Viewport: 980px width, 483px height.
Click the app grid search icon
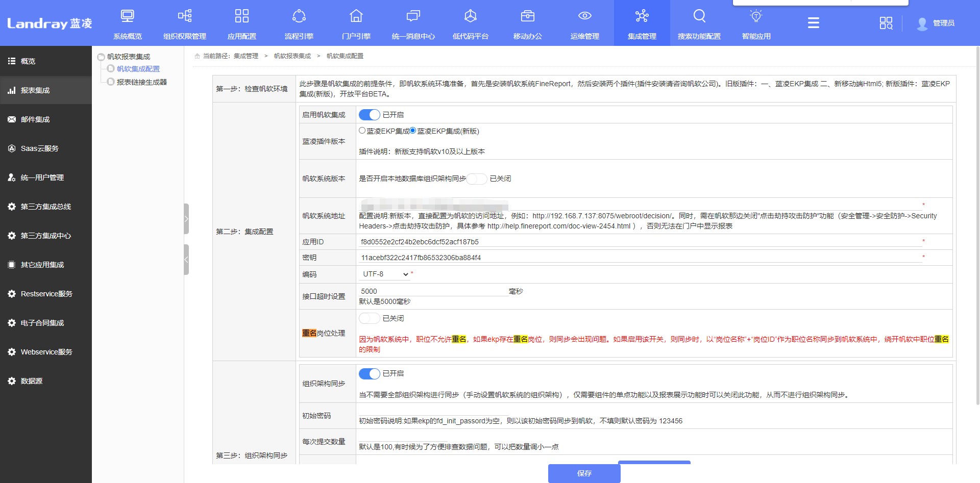coord(886,23)
